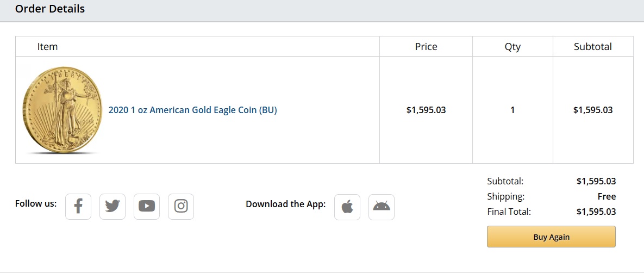Click the $1,595.03 value under Price column
644x279 pixels.
pyautogui.click(x=426, y=110)
